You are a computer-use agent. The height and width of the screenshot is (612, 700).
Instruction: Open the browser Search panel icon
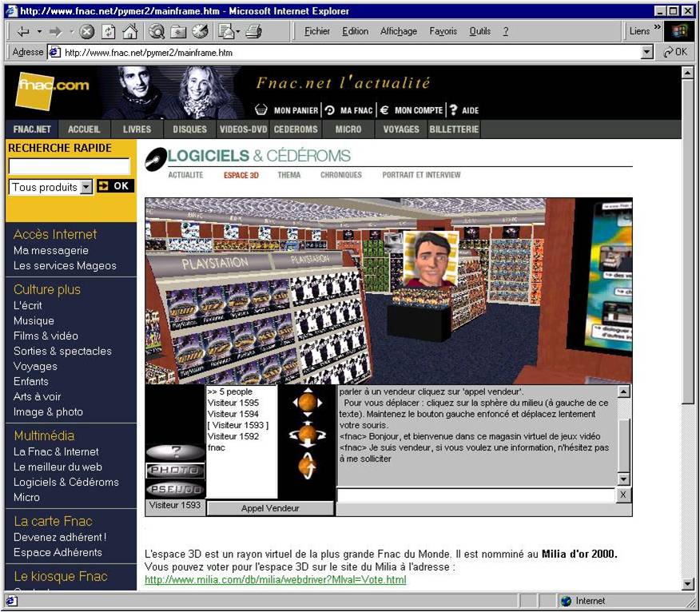click(157, 31)
